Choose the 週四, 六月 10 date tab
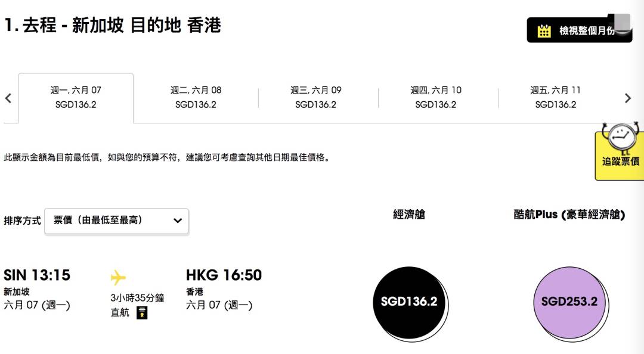Viewport: 644px width, 354px height. pos(436,98)
